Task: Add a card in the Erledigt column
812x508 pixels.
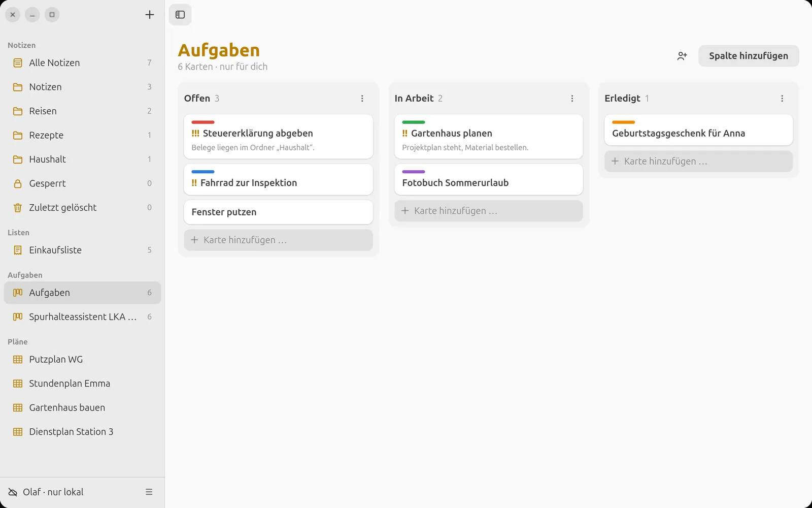Action: [x=698, y=161]
